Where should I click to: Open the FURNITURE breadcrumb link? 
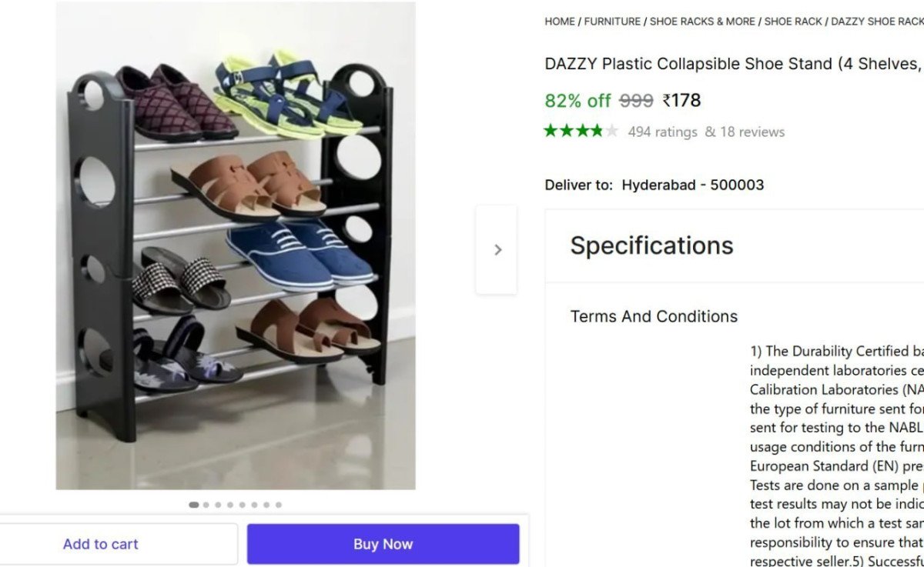[x=612, y=21]
